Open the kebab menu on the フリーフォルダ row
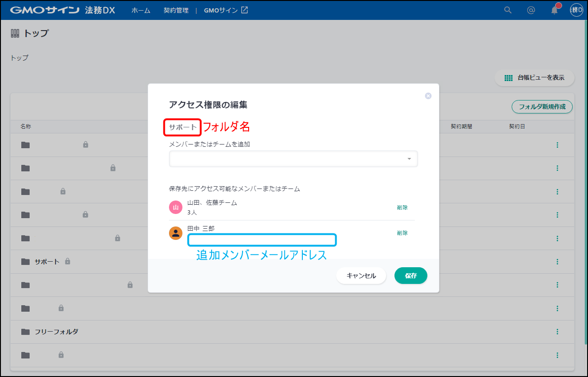Image resolution: width=588 pixels, height=377 pixels. [x=557, y=331]
